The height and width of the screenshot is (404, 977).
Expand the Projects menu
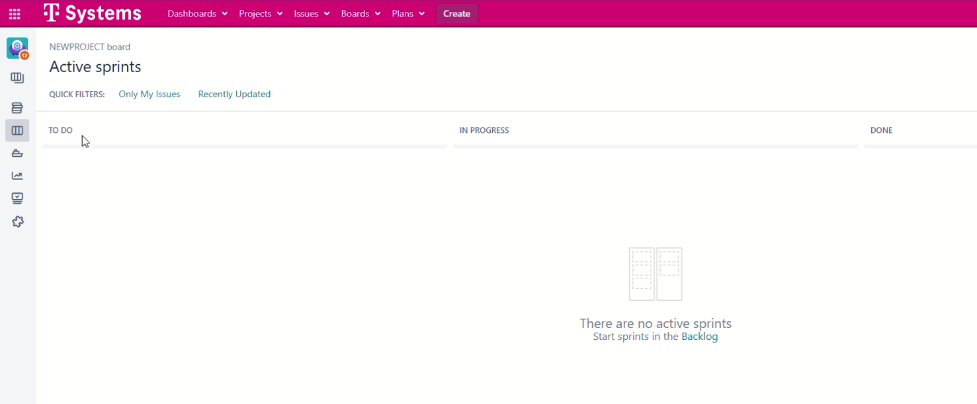pyautogui.click(x=260, y=14)
